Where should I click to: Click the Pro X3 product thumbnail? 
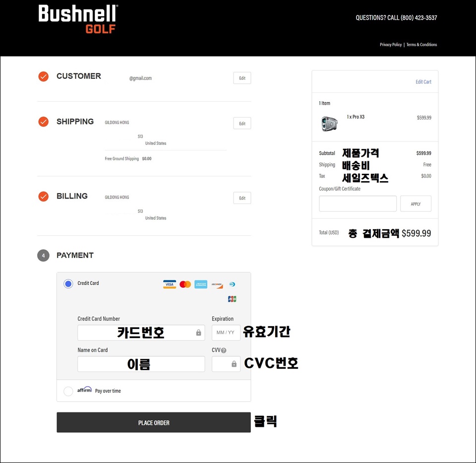(x=329, y=124)
